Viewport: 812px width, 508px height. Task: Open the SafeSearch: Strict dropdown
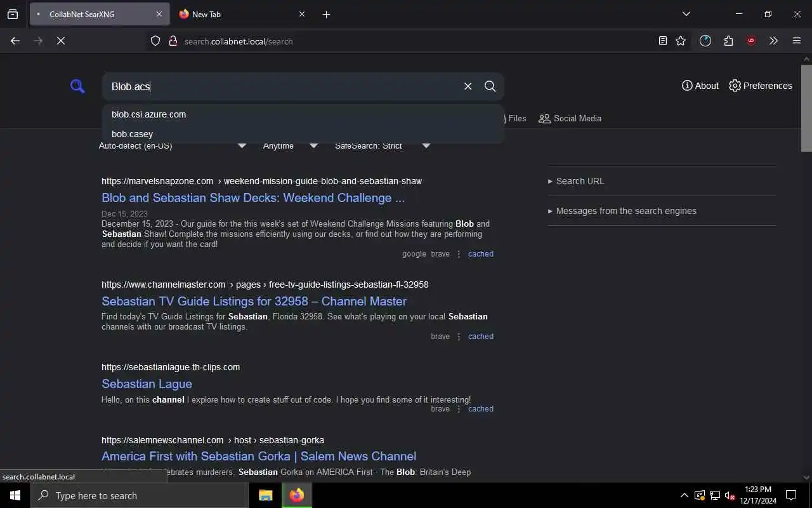pyautogui.click(x=383, y=146)
